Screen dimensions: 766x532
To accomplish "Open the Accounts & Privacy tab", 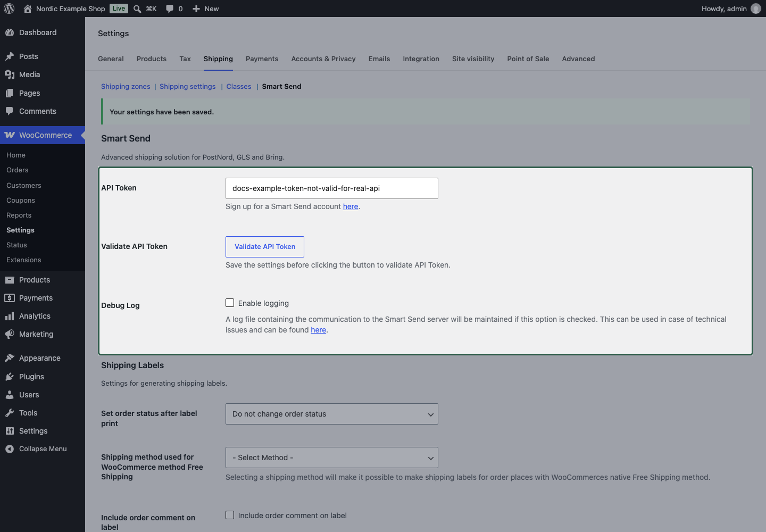I will (323, 59).
